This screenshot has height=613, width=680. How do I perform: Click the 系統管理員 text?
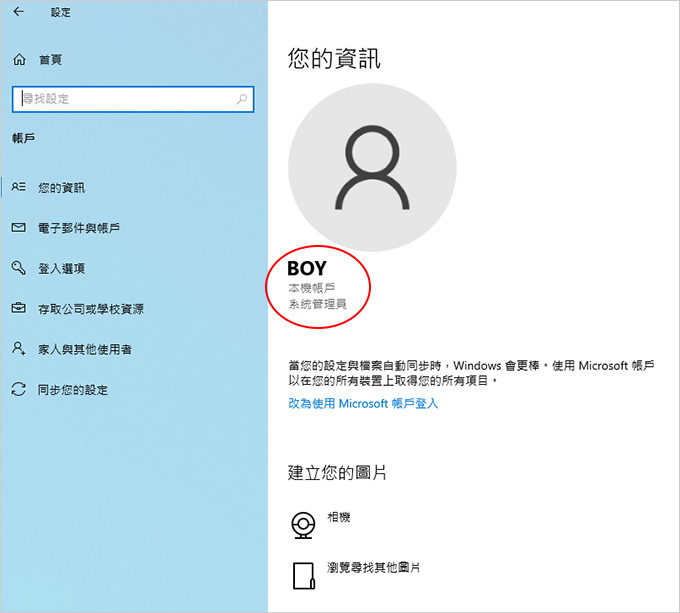[317, 304]
